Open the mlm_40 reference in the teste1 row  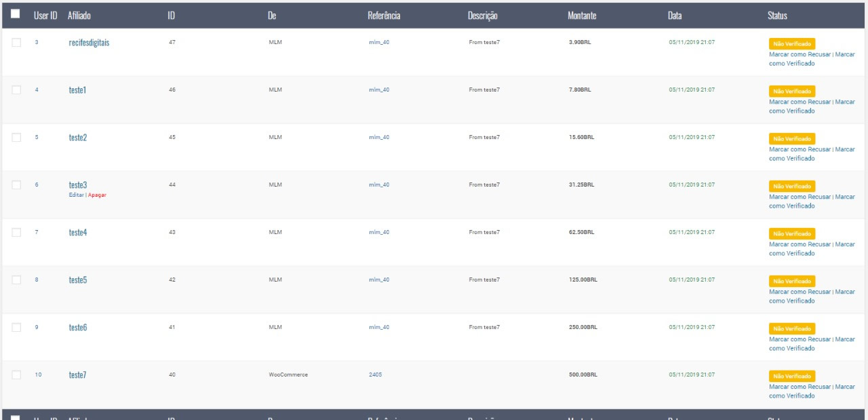[378, 90]
